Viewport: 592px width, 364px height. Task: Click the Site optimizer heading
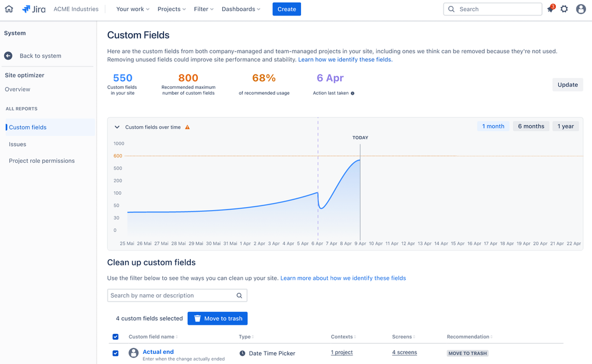(24, 75)
